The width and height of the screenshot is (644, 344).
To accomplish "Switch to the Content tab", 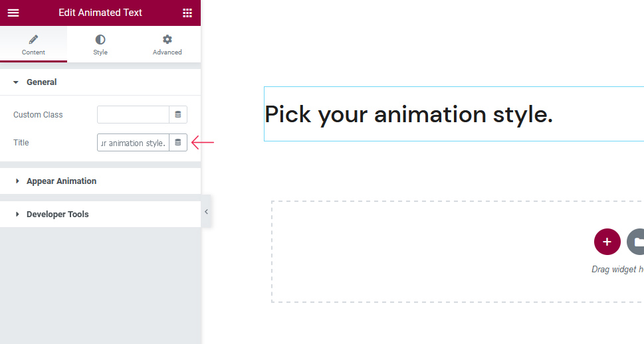I will (x=33, y=44).
